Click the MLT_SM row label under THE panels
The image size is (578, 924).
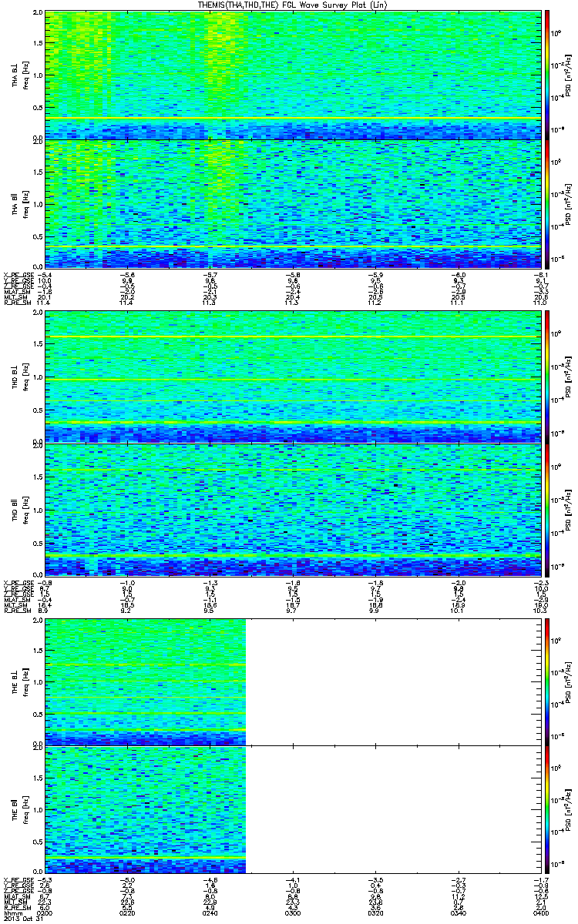[14, 900]
